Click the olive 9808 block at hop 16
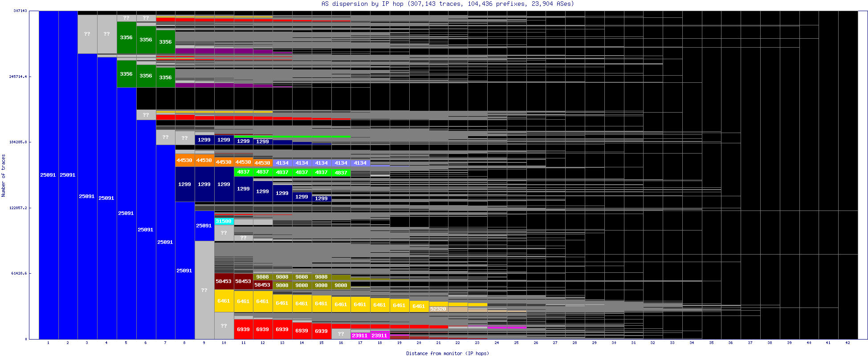Screen dimensions: 868x356 pos(341,285)
